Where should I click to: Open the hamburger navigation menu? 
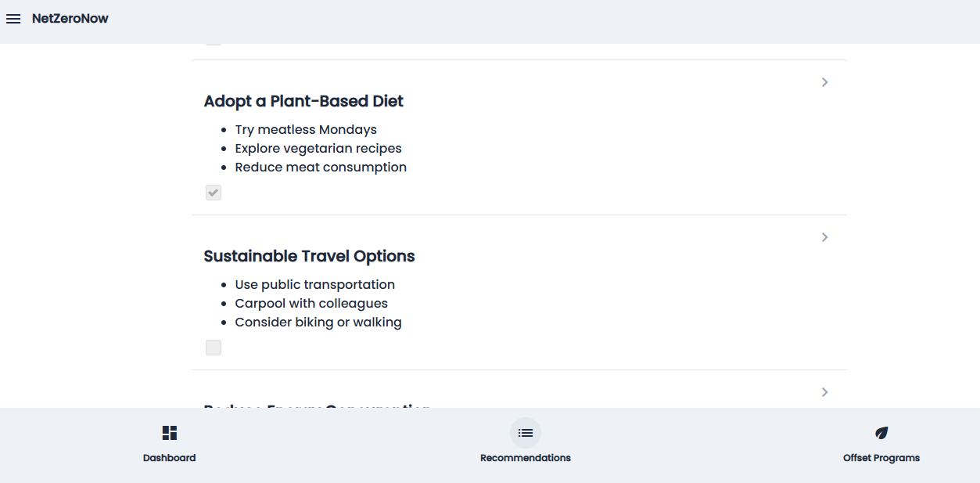[13, 19]
